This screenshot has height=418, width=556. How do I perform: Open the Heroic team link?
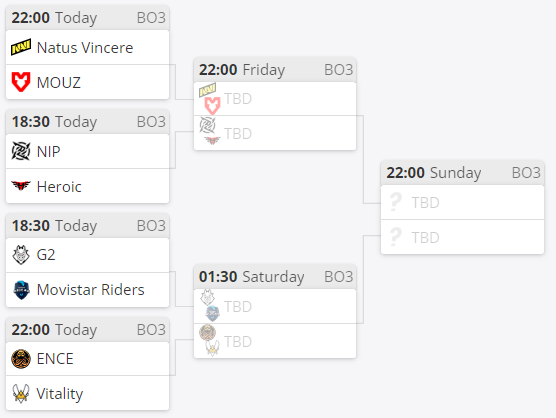coord(59,186)
